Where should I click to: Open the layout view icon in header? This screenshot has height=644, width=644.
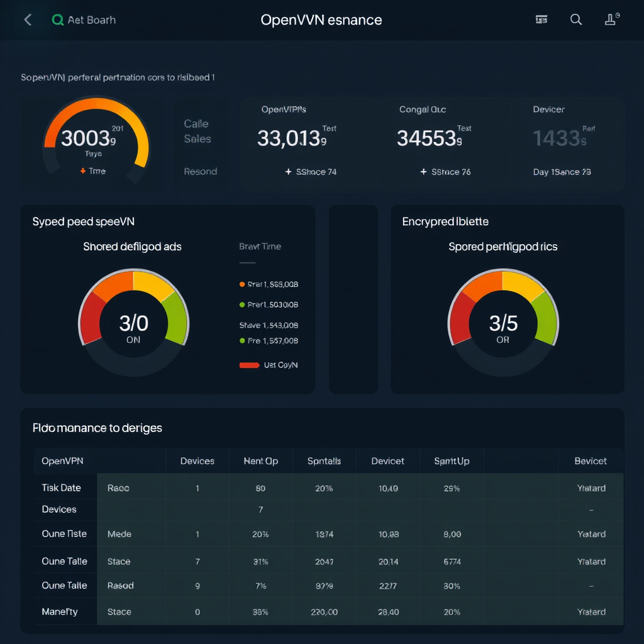coord(541,19)
